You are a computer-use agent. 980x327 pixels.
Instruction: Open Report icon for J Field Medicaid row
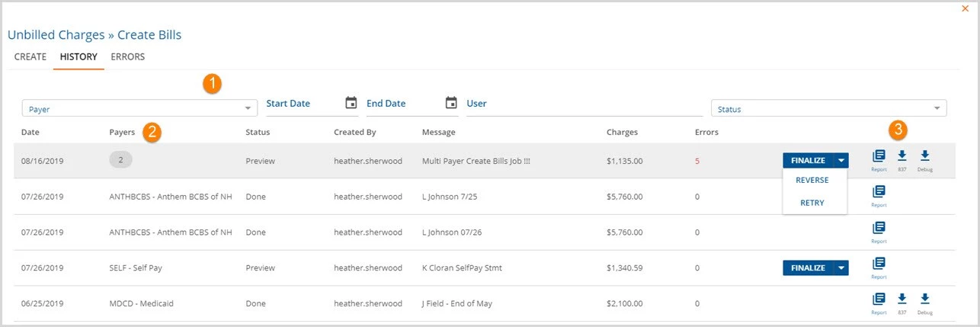(x=879, y=298)
